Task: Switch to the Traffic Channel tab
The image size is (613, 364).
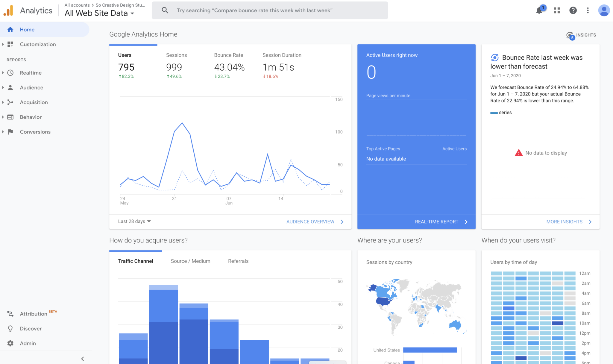Action: (136, 261)
